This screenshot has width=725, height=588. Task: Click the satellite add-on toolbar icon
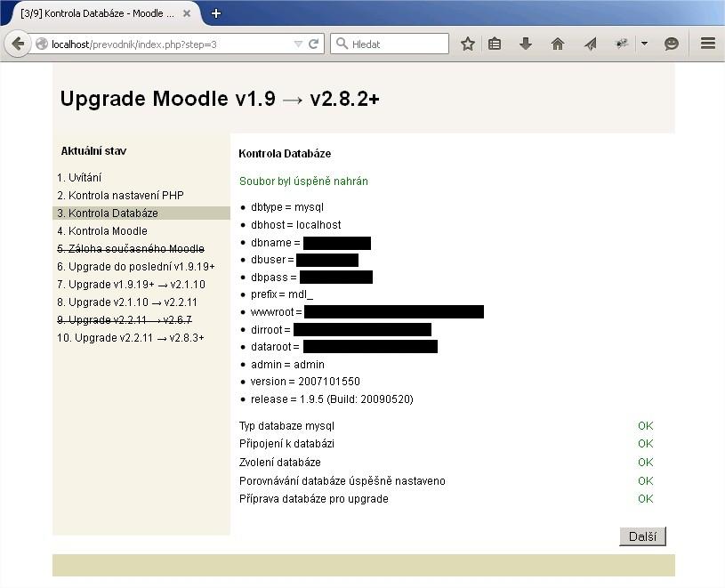(622, 44)
